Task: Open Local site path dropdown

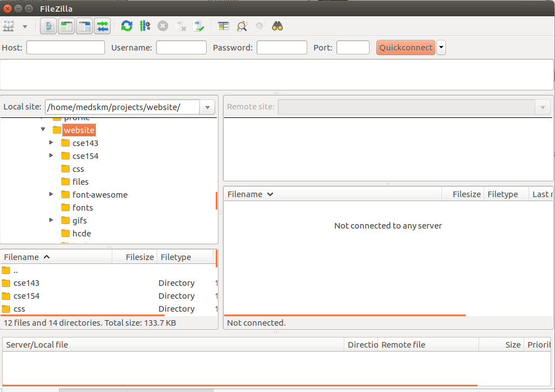Action: (207, 107)
